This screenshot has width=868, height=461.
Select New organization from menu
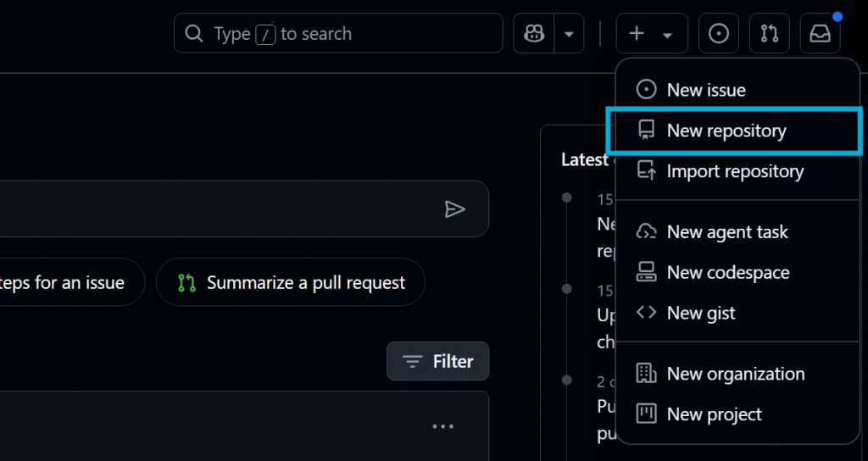737,374
